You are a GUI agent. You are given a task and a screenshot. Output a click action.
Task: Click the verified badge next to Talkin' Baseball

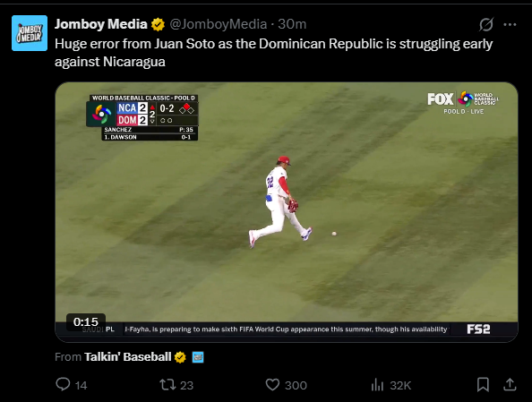click(x=180, y=357)
